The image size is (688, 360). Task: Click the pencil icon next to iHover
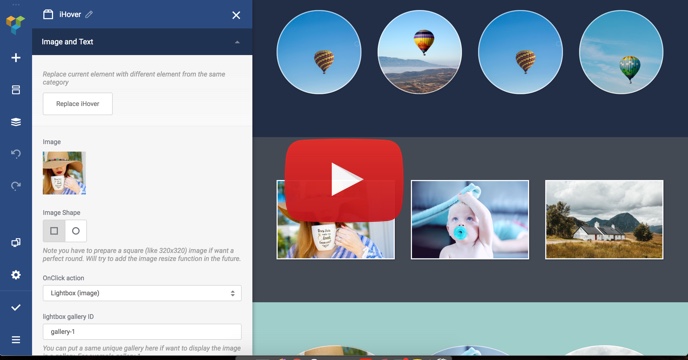(89, 14)
